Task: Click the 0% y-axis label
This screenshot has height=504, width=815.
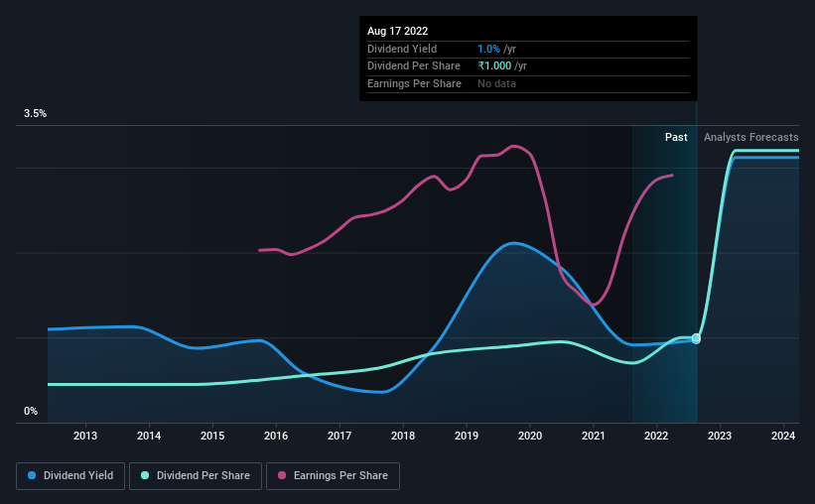Action: click(31, 411)
